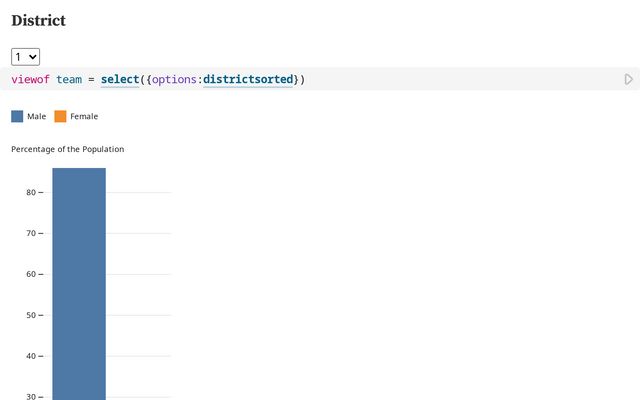Select the Female legend label
The image size is (640, 400).
coord(84,116)
